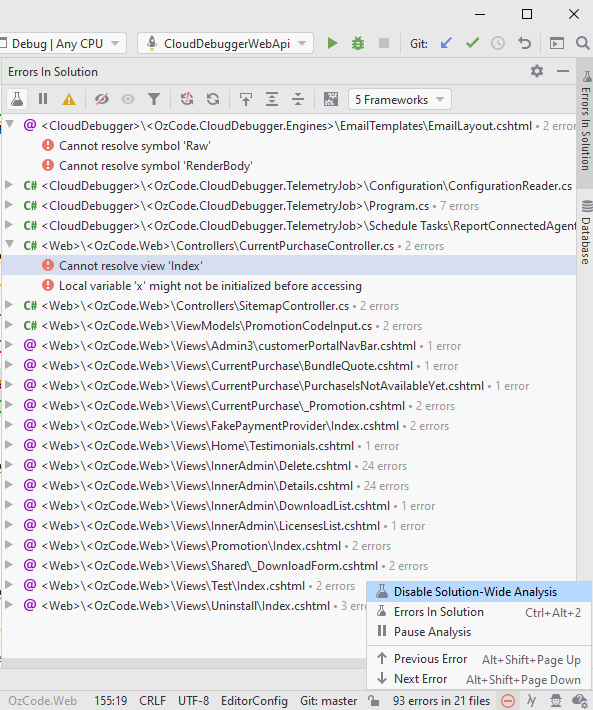Open the Errors In Solution side tab

click(x=586, y=122)
